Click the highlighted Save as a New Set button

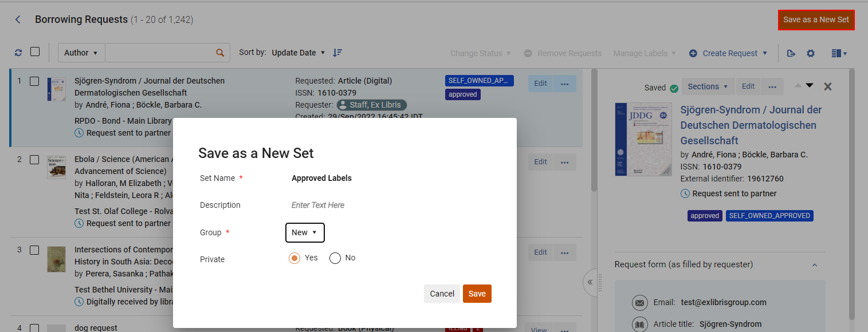click(816, 19)
